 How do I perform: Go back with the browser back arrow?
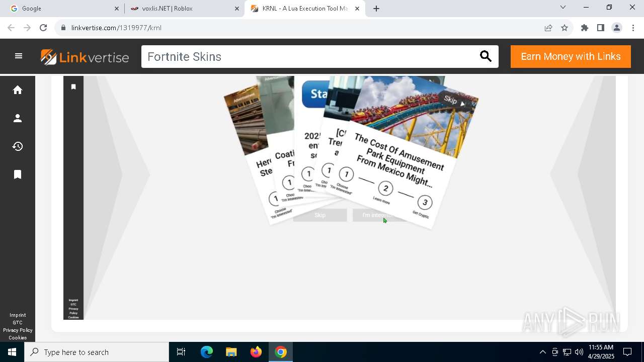11,28
